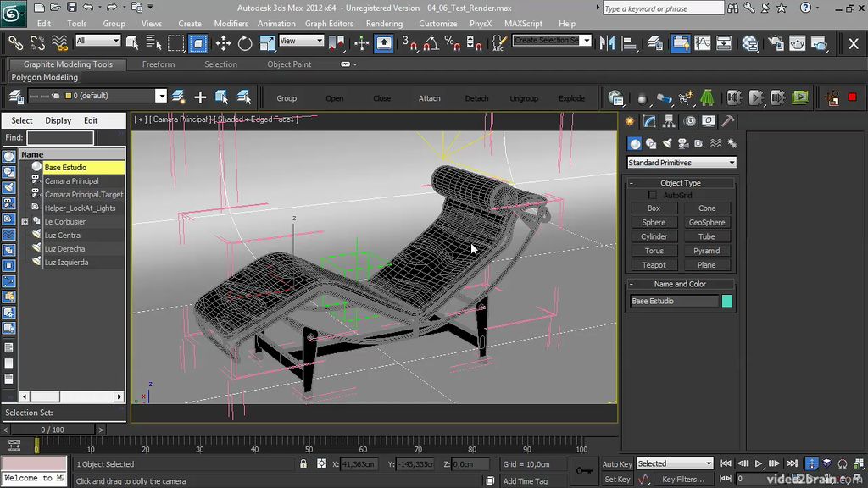
Task: Click the Hierarchy panel icon
Action: (668, 121)
